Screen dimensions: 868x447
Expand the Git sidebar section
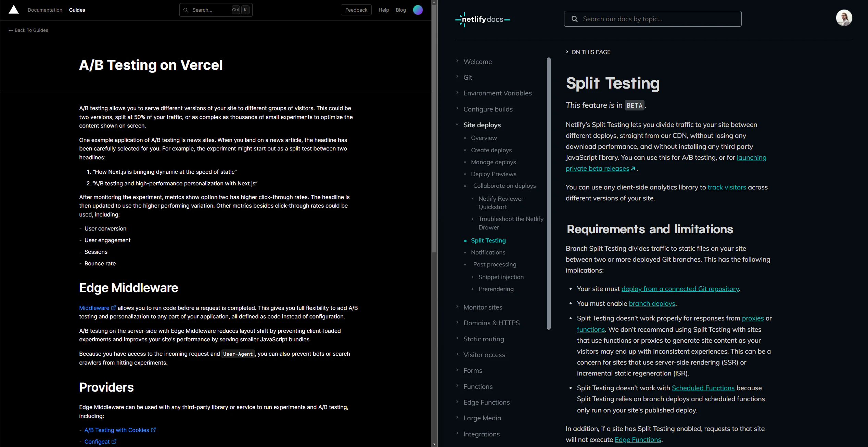(x=468, y=77)
